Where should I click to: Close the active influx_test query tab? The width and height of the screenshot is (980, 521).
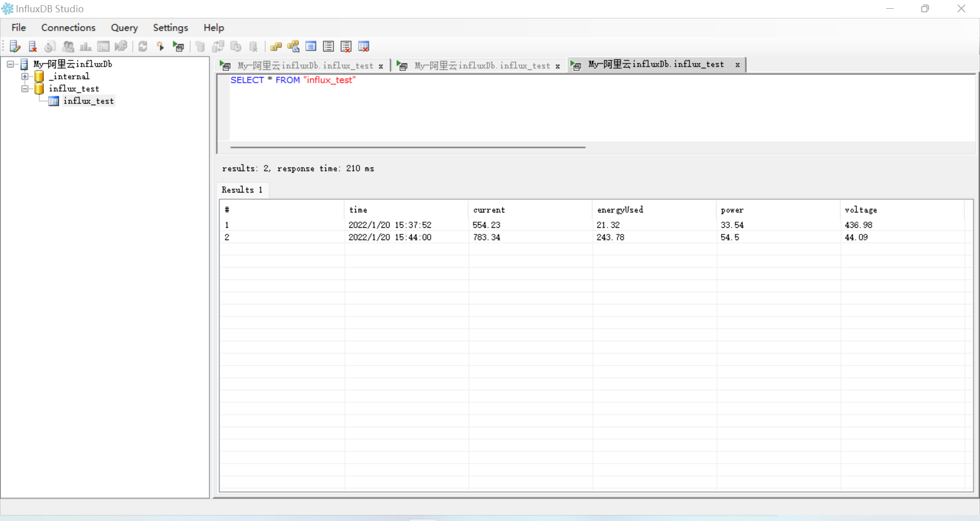pos(738,65)
